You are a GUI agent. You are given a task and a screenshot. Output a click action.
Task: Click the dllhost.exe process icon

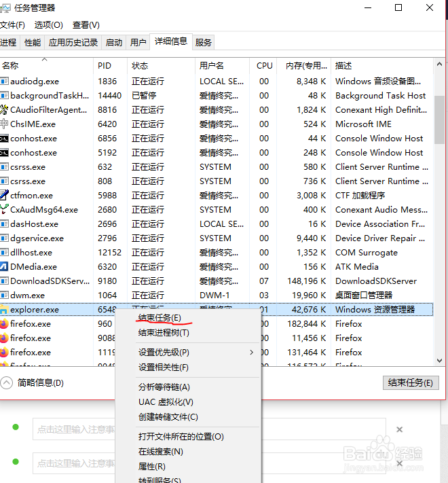click(x=4, y=252)
